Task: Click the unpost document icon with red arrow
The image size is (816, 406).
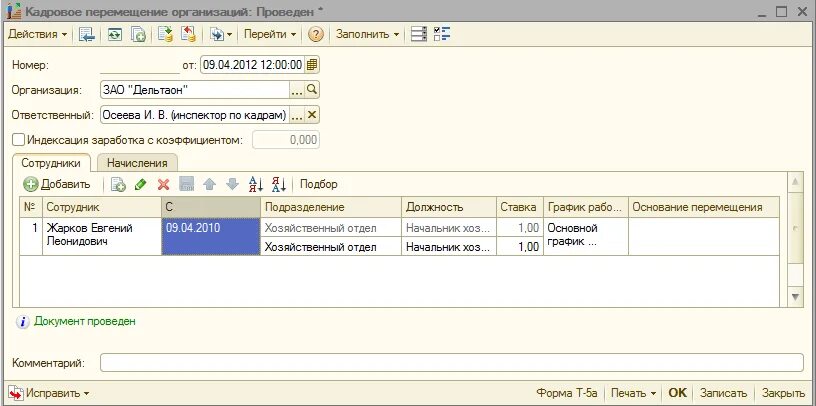Action: [x=188, y=34]
